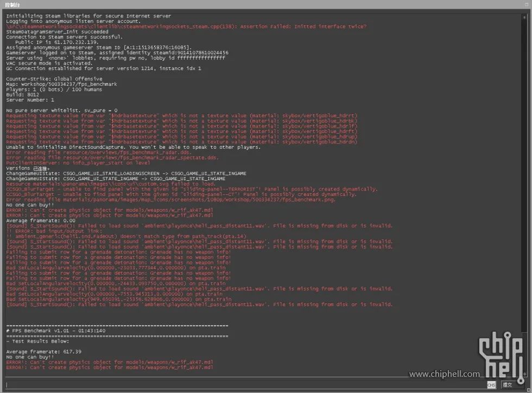The image size is (532, 393).
Task: Click the SetLocalAngularVelocity -24433.093750 line
Action: [x=116, y=283]
